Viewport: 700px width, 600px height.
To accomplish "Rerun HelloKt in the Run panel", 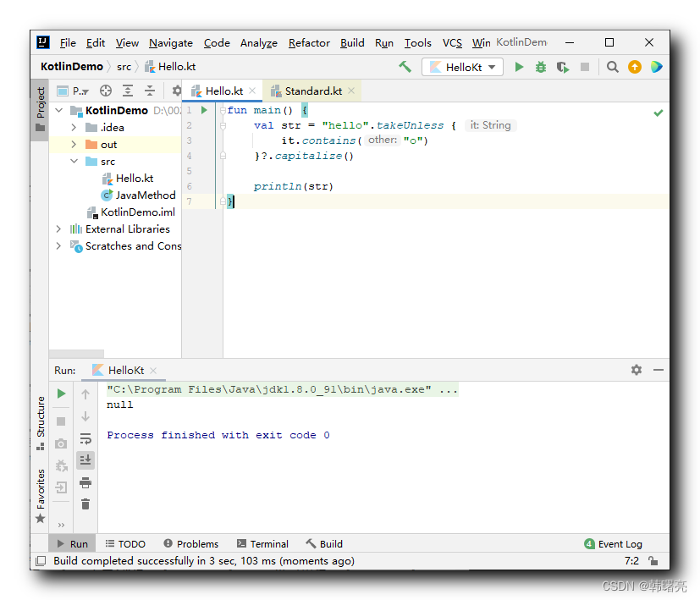I will click(61, 394).
